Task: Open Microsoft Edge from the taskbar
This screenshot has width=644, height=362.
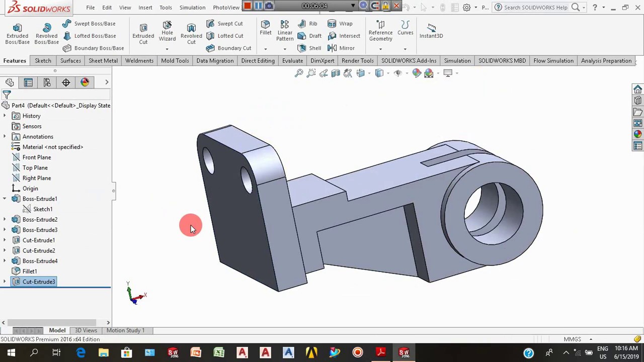Action: point(80,352)
